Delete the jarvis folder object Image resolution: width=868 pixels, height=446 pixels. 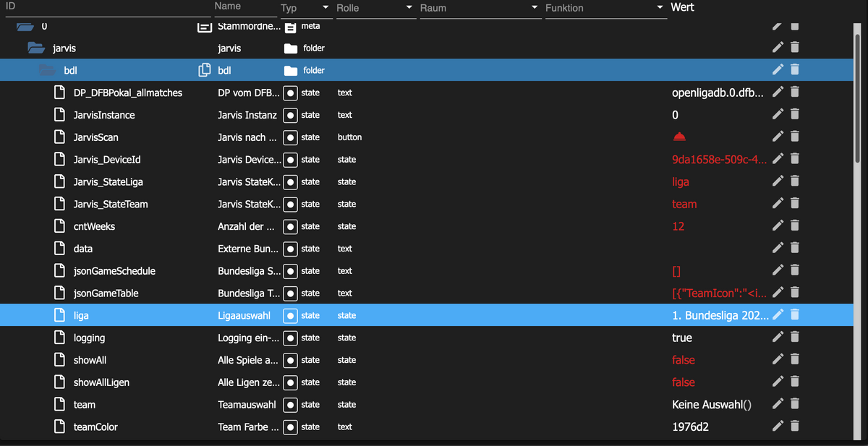click(x=794, y=48)
